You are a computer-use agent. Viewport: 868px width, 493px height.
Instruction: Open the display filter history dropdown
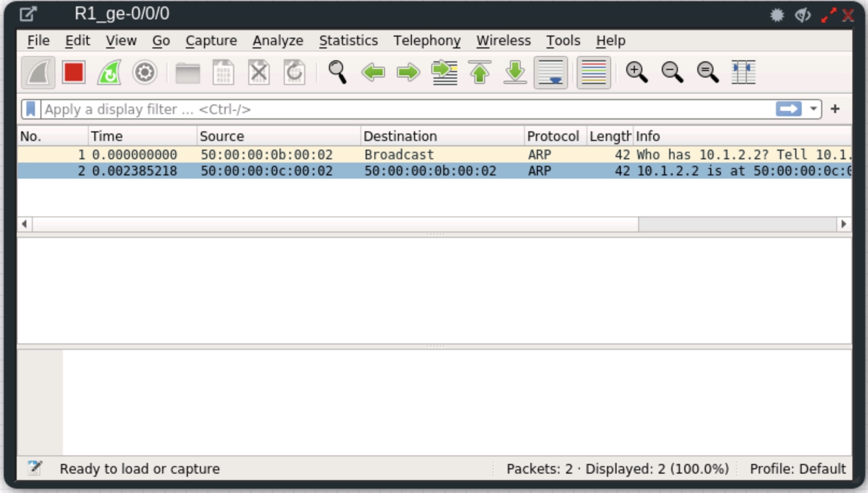[x=813, y=108]
